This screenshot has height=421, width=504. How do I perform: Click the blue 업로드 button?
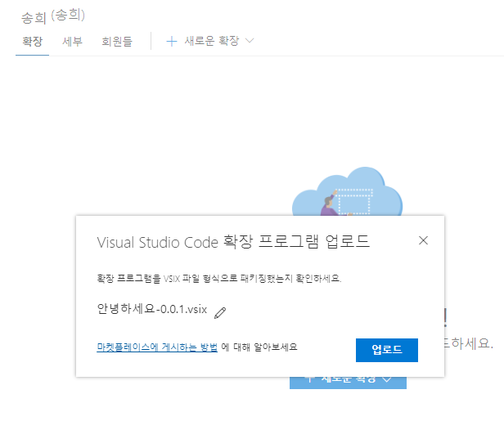coord(387,350)
